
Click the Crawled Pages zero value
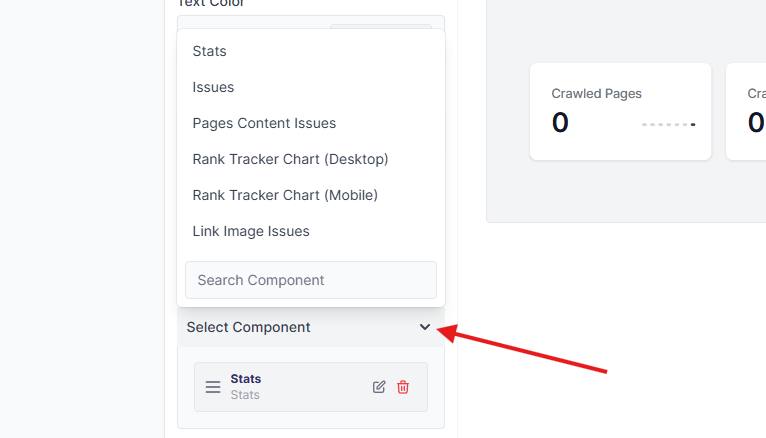pos(560,123)
